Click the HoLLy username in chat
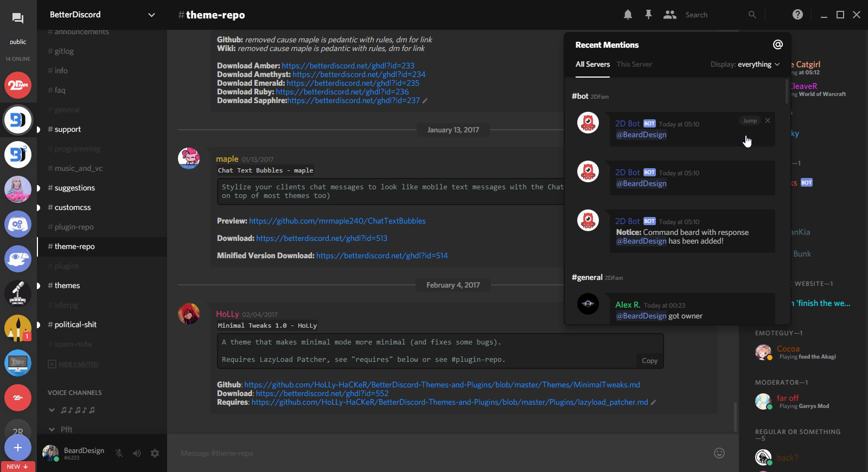This screenshot has width=868, height=472. point(227,314)
